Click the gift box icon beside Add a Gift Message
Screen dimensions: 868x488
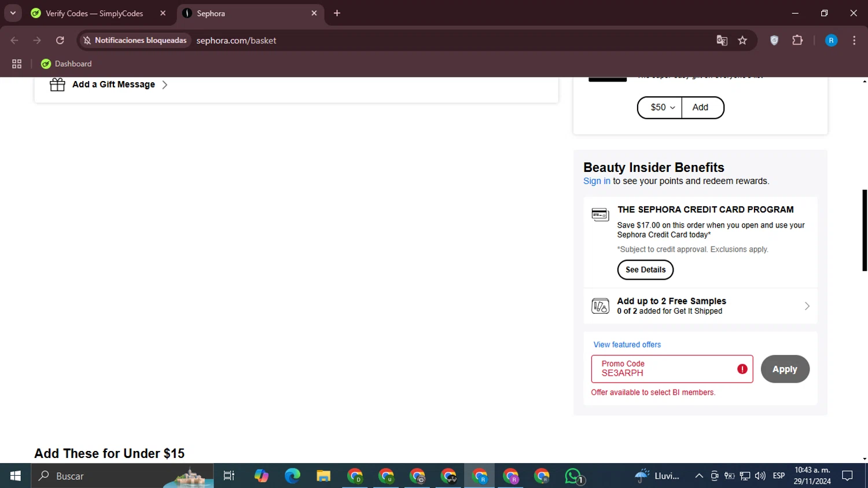(57, 85)
